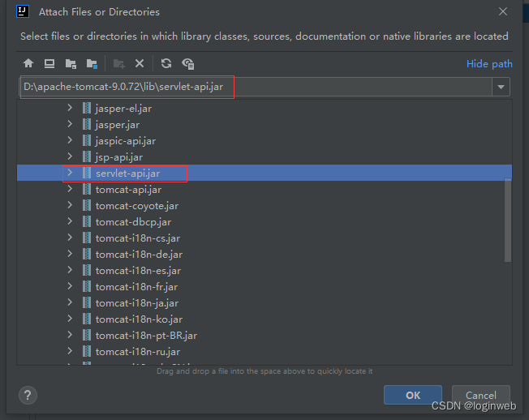Delete selected item toolbar icon
Image resolution: width=529 pixels, height=420 pixels.
coord(140,63)
